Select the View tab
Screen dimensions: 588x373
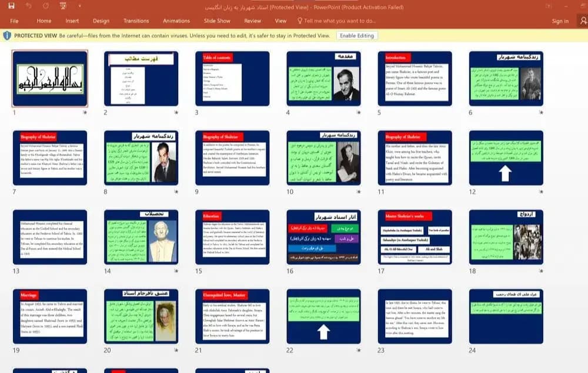click(x=280, y=21)
